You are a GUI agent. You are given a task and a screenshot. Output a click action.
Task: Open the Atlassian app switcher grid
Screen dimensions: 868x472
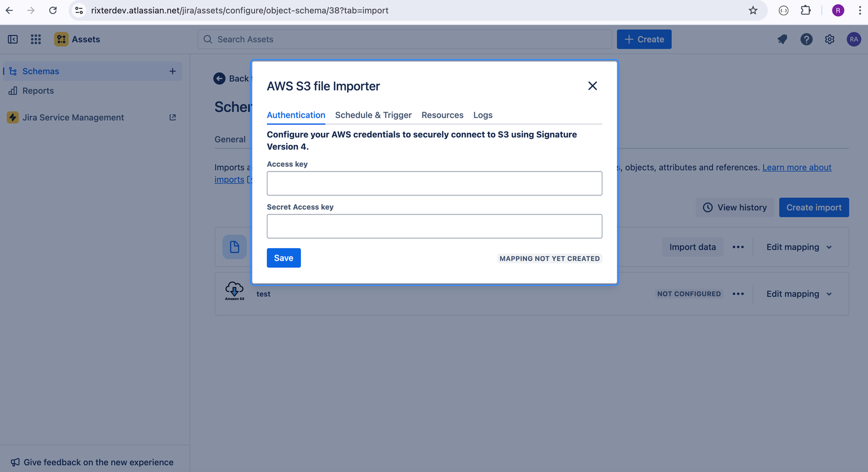(36, 39)
